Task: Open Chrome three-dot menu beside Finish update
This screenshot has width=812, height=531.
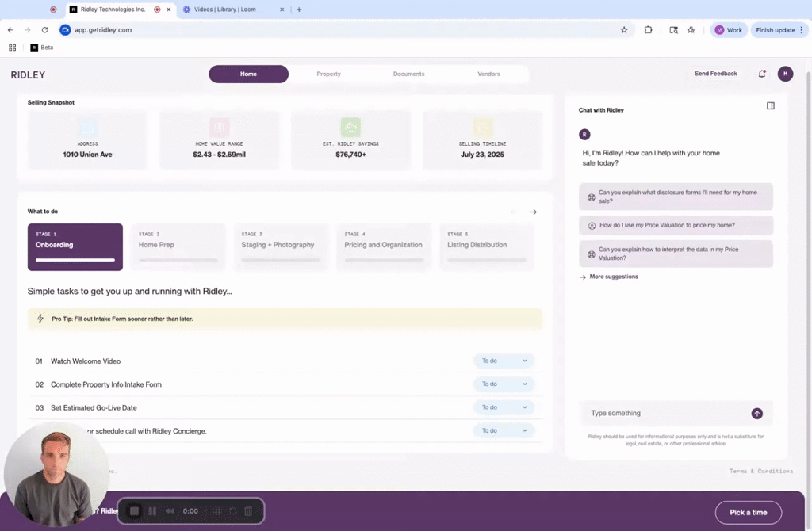Action: pos(801,30)
